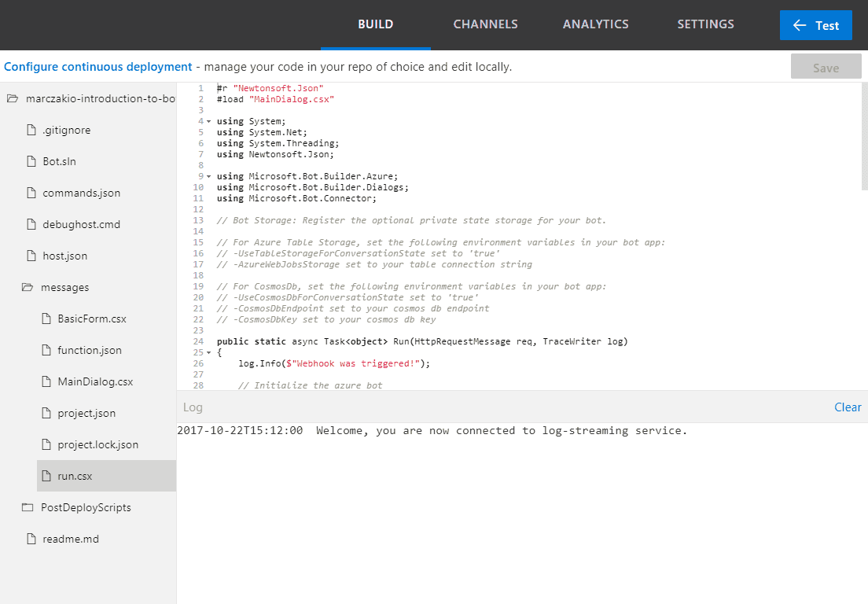Click the back arrow icon in Test button

tap(800, 25)
